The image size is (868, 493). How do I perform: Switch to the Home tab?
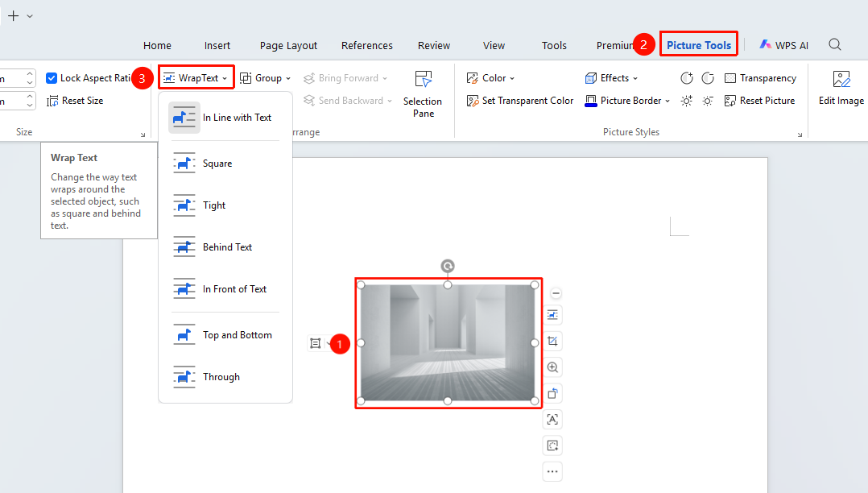pos(157,45)
